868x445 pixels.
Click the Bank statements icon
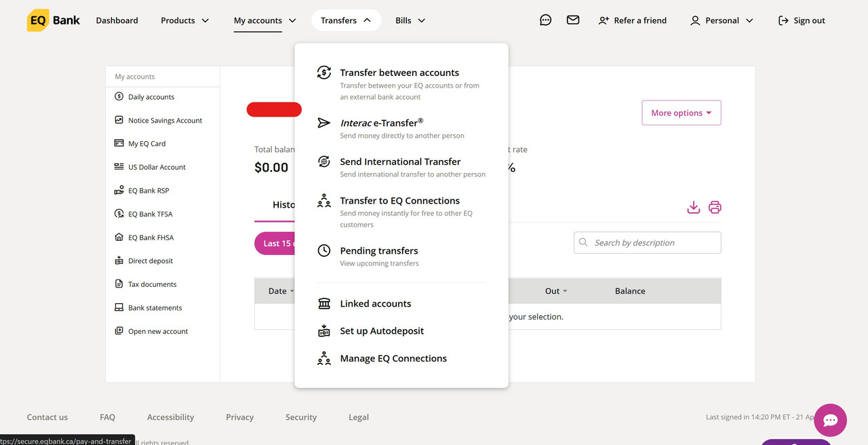[119, 307]
